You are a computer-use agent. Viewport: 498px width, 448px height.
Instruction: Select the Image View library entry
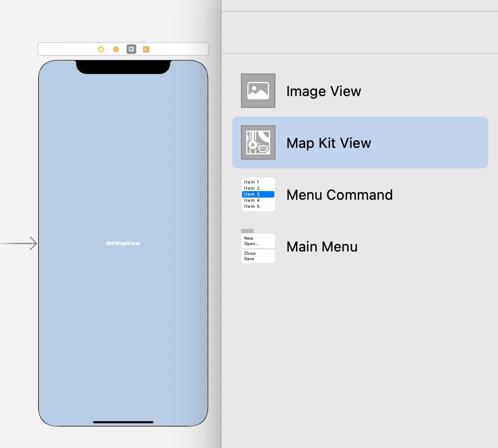point(324,91)
